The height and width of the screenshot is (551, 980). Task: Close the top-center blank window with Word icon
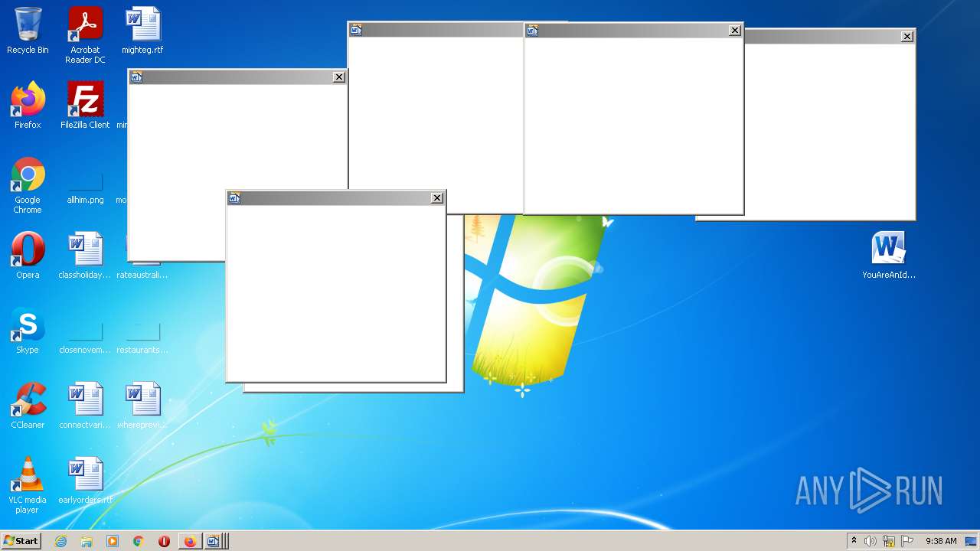coord(735,31)
